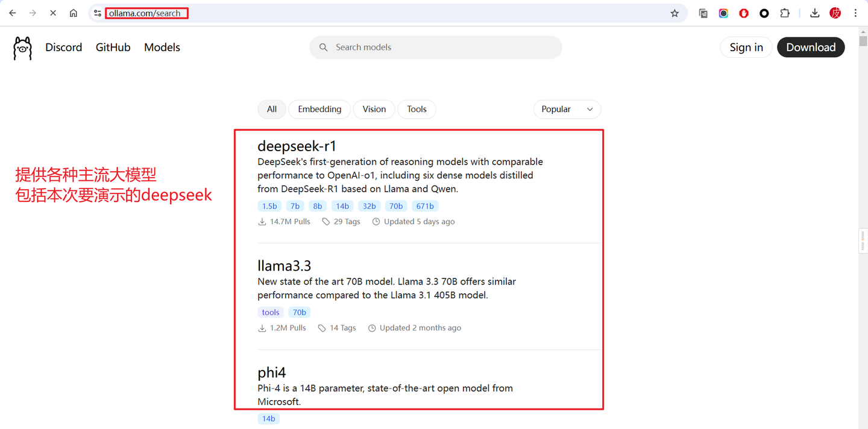The image size is (868, 429).
Task: Switch to the All models tab
Action: (x=272, y=109)
